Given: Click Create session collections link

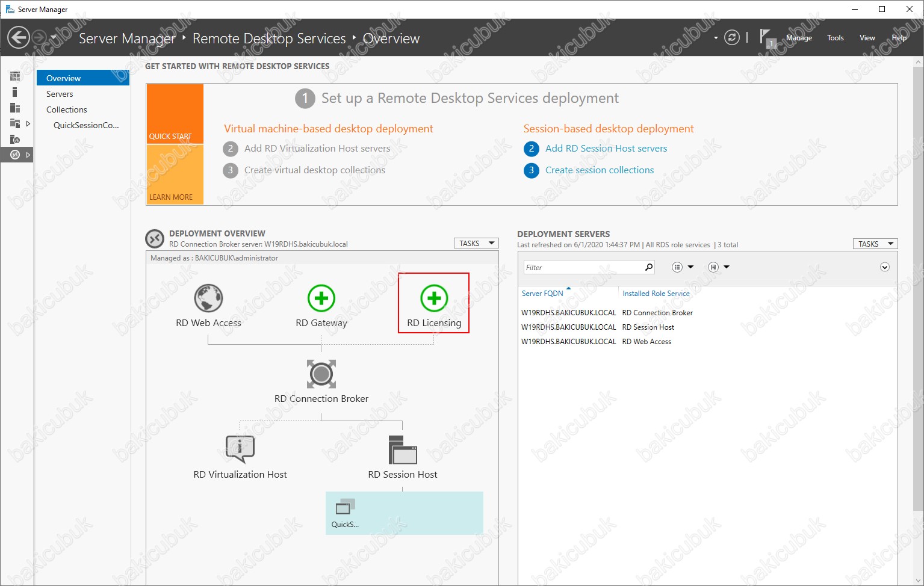Looking at the screenshot, I should [600, 170].
